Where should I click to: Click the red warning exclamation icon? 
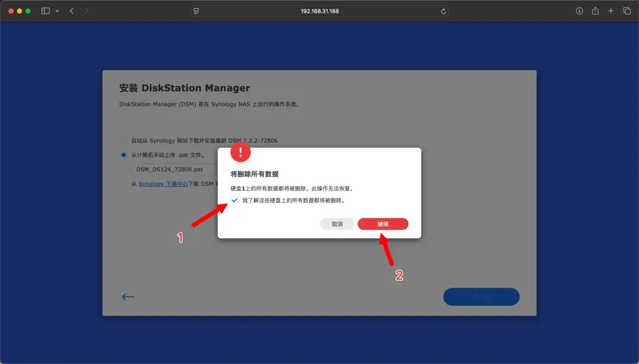pyautogui.click(x=240, y=152)
